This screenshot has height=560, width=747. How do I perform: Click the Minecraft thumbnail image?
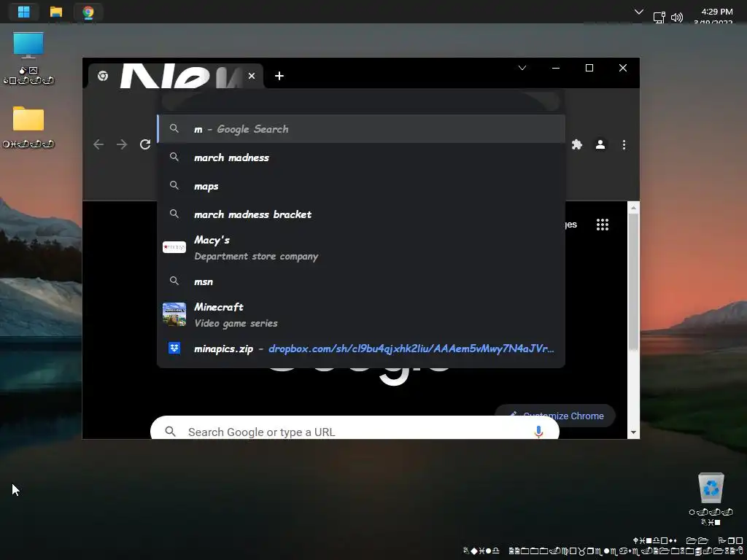174,314
